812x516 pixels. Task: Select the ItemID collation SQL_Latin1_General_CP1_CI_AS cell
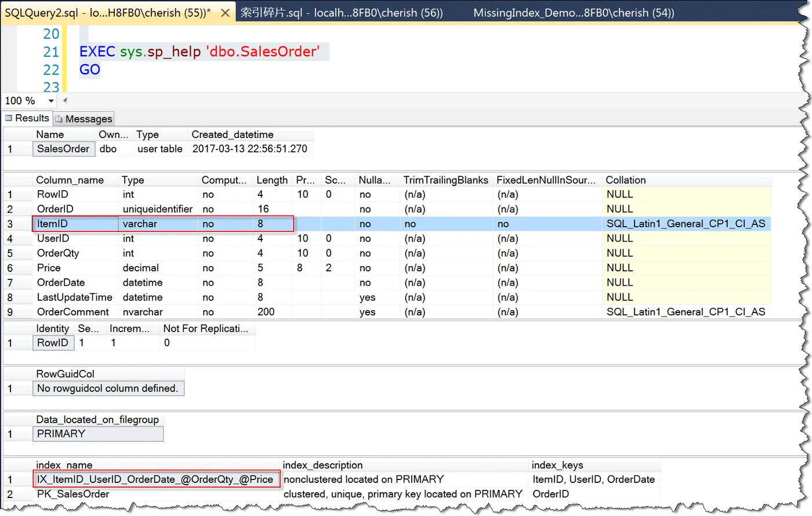pyautogui.click(x=687, y=224)
